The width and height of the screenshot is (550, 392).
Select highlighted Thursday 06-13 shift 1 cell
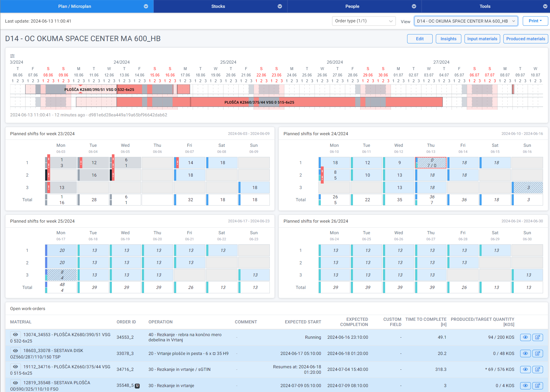431,163
